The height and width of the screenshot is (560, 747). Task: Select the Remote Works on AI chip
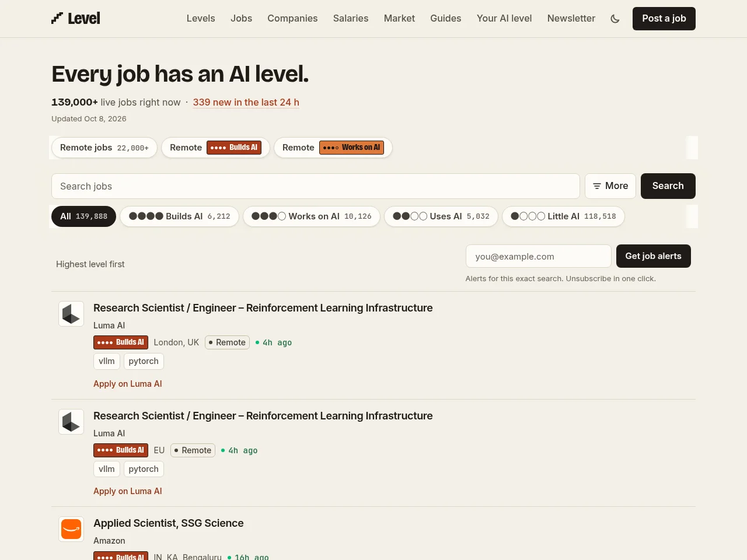pos(333,148)
